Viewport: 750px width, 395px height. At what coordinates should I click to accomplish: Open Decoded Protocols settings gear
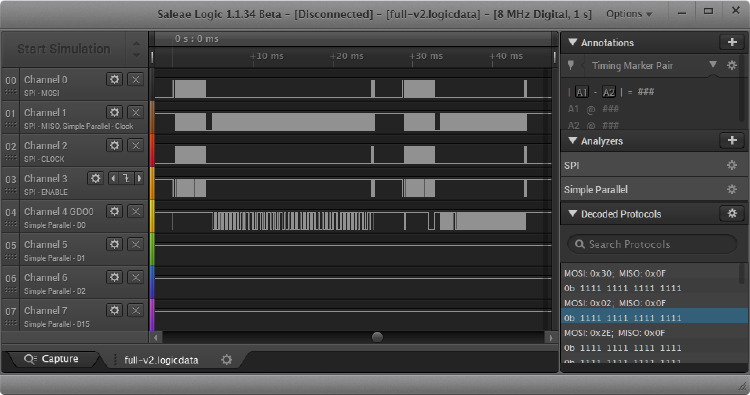pos(732,213)
